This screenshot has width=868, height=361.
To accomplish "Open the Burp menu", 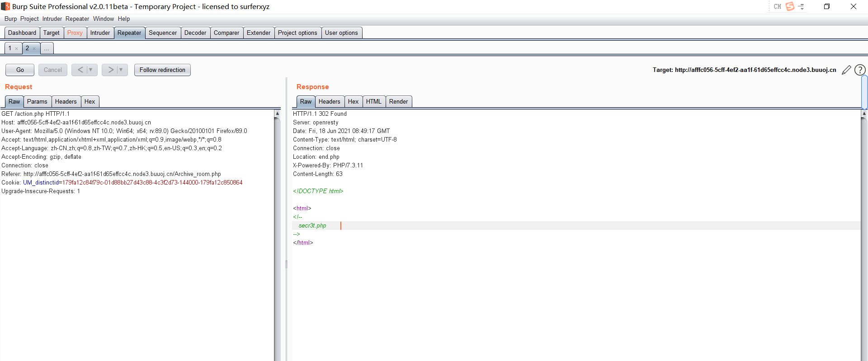I will [x=10, y=19].
